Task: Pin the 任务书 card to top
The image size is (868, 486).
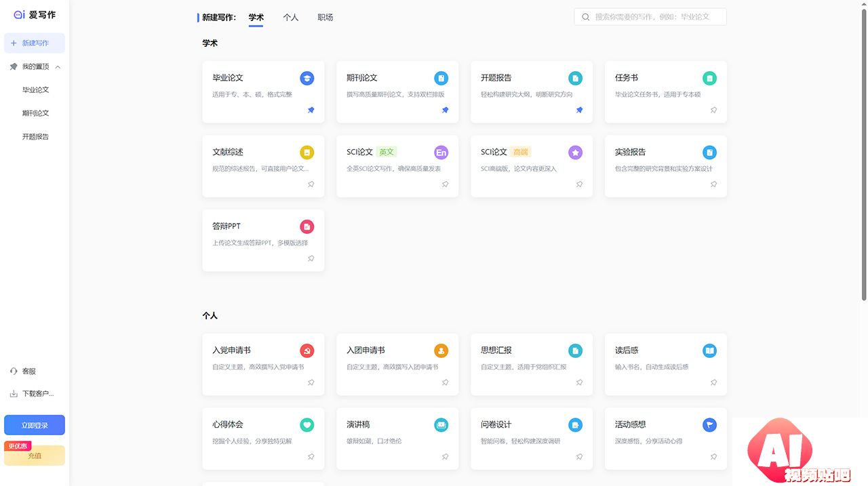Action: [713, 110]
